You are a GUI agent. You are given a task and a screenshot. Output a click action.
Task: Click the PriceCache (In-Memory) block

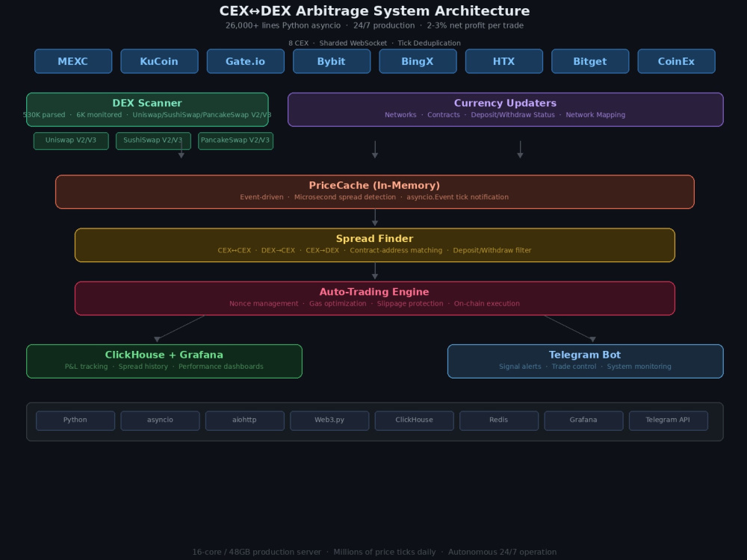[374, 192]
